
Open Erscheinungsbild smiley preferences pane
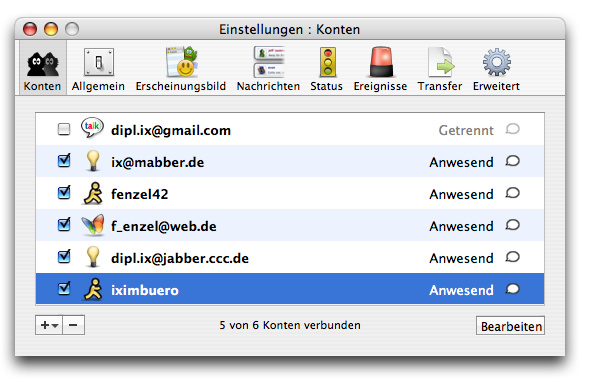[x=181, y=69]
